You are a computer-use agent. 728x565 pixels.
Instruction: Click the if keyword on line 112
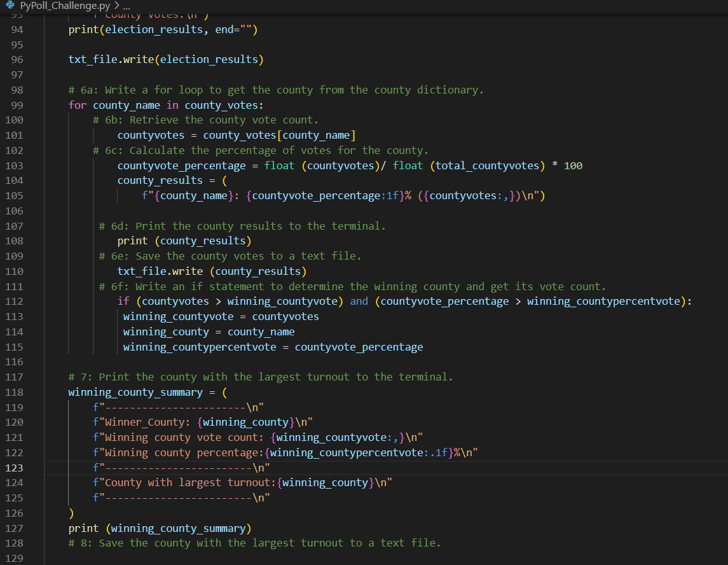[x=123, y=301]
